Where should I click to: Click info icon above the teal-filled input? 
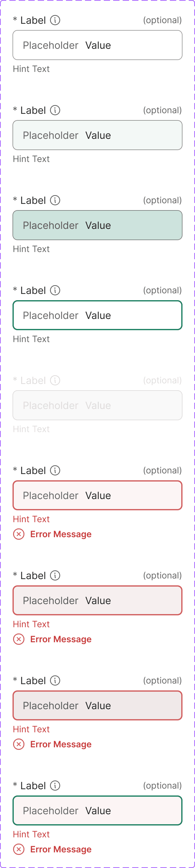55,200
